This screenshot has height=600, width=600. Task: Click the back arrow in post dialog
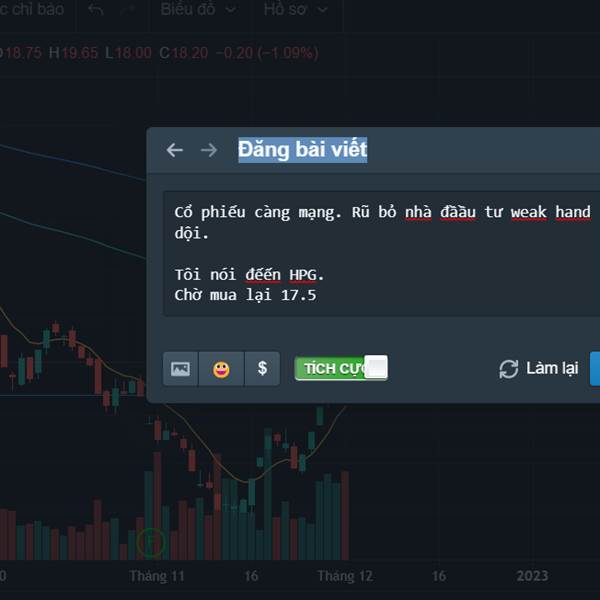pos(175,150)
